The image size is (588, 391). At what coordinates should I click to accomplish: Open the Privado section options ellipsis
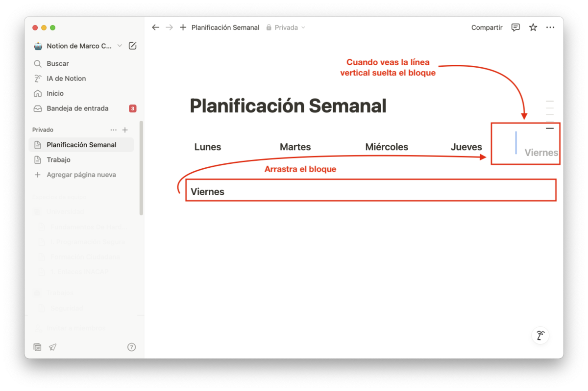click(114, 130)
